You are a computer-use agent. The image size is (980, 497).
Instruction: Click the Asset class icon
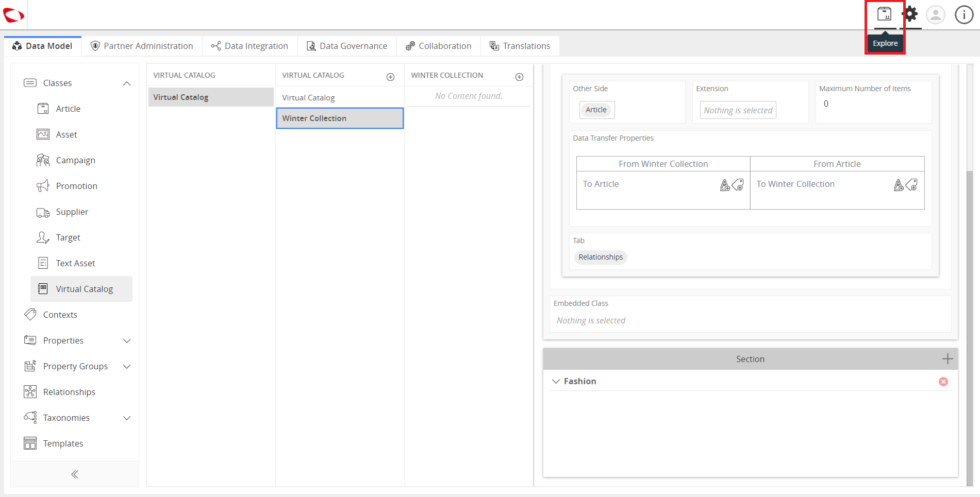click(43, 134)
